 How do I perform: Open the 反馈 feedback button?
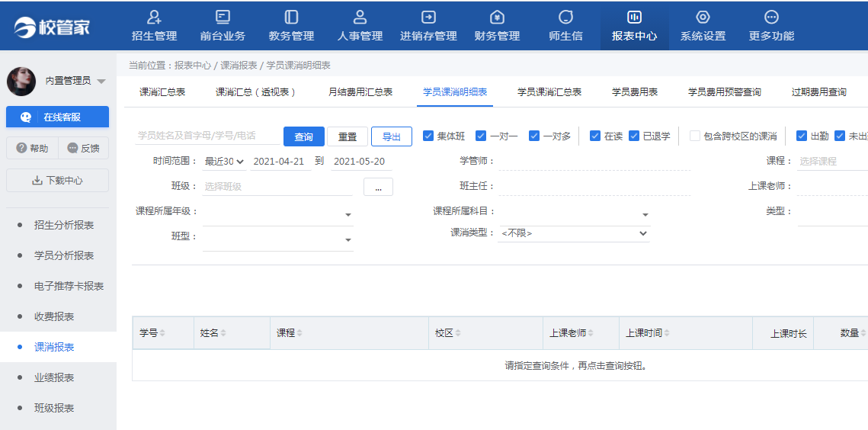click(x=84, y=148)
